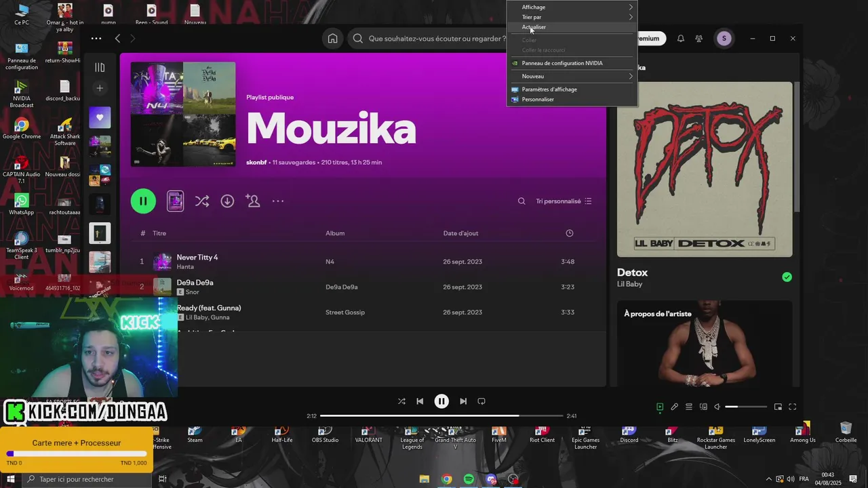This screenshot has height=488, width=868.
Task: Open Liked Songs heart tile in sidebar
Action: point(100,117)
